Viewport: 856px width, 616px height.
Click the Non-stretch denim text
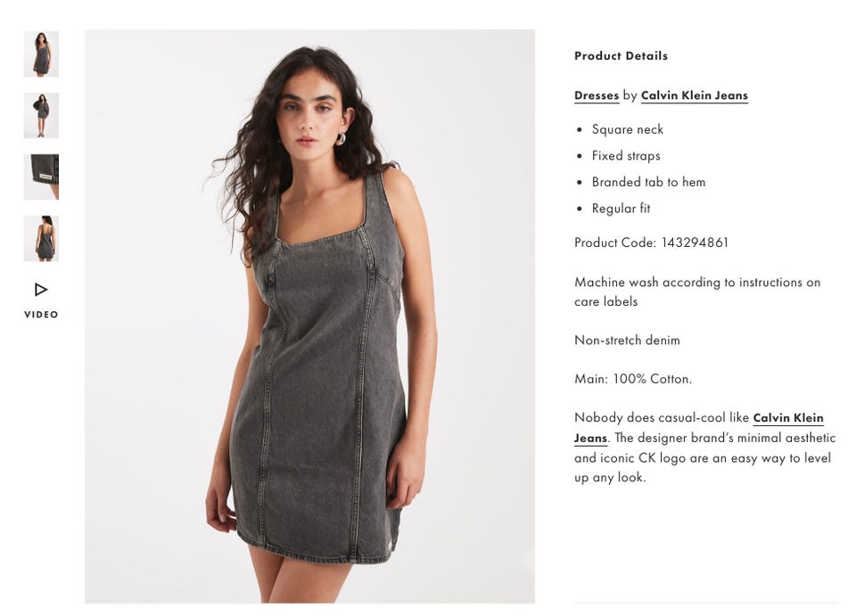click(627, 341)
